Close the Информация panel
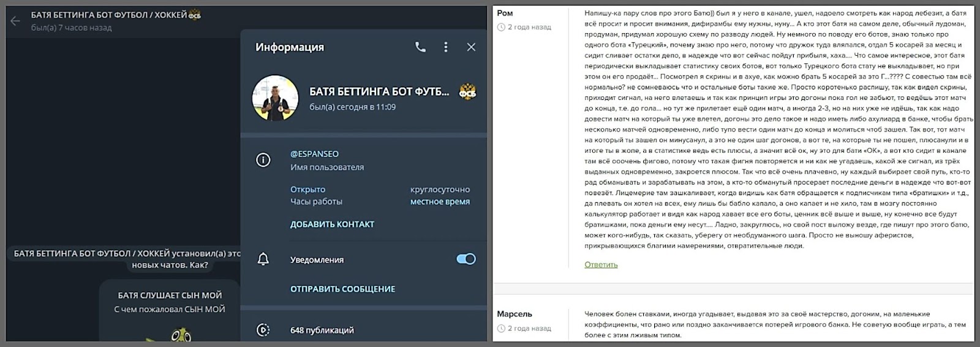The width and height of the screenshot is (980, 347). tap(471, 47)
